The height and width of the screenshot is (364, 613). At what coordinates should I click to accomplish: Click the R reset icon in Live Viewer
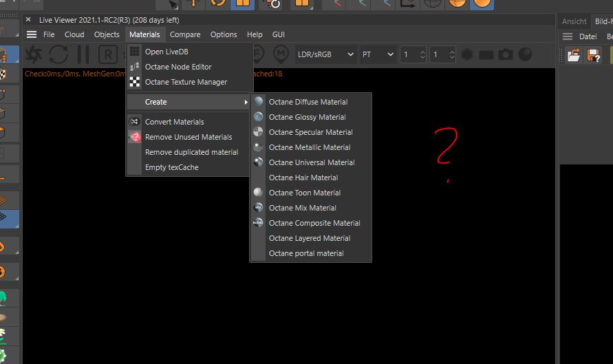coord(108,54)
